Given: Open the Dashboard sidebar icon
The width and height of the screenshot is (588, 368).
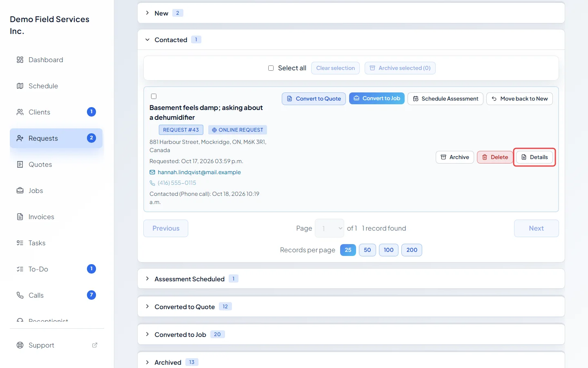Looking at the screenshot, I should coord(20,60).
